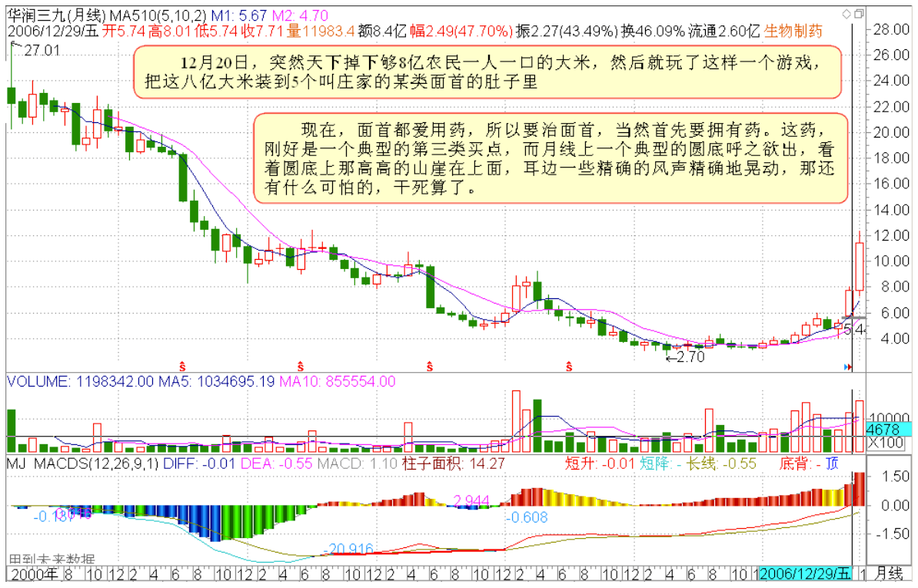Click the DEA: -0.55 value

[x=276, y=464]
